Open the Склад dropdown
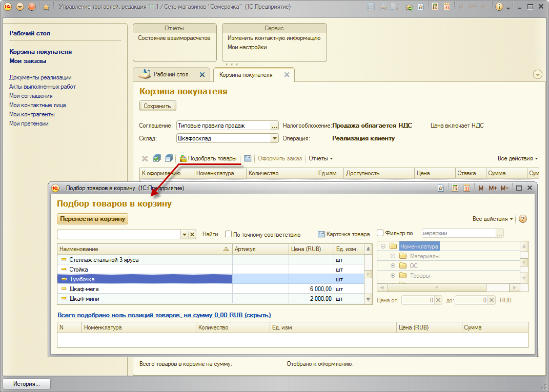The height and width of the screenshot is (392, 549). point(275,138)
